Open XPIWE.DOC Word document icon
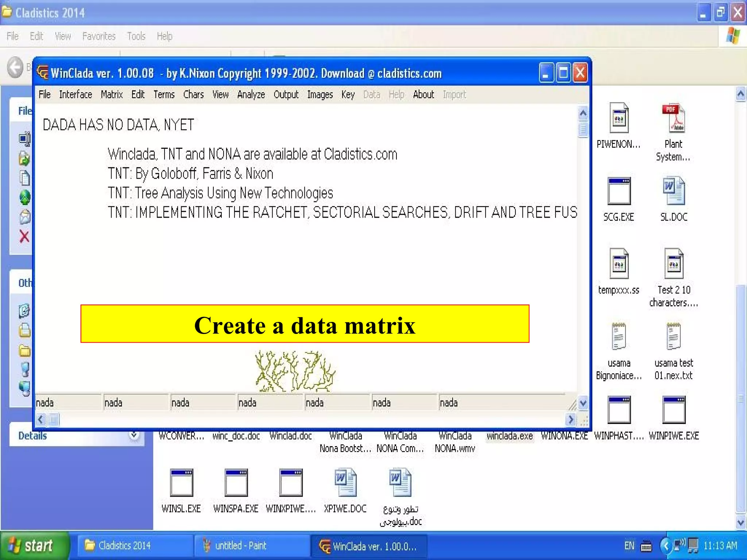Image resolution: width=747 pixels, height=560 pixels. 345,482
